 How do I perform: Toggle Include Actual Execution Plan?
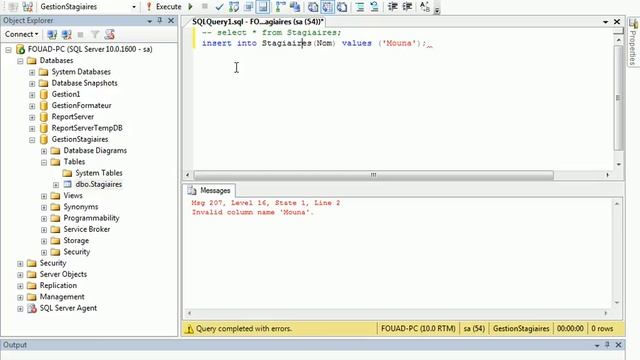pyautogui.click(x=280, y=7)
